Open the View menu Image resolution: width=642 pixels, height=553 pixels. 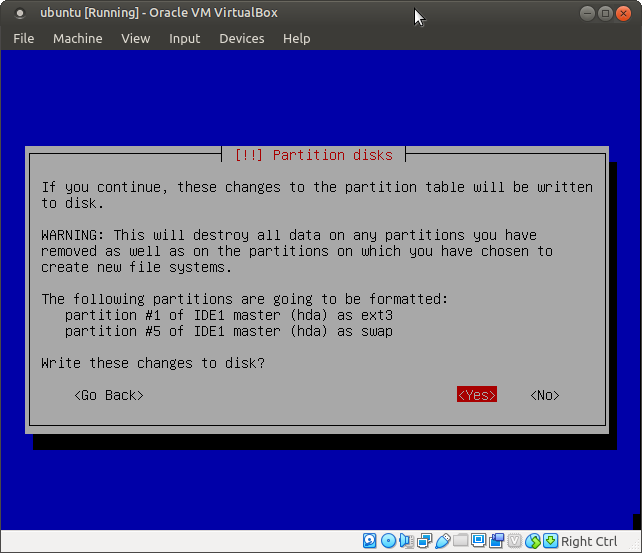click(136, 38)
